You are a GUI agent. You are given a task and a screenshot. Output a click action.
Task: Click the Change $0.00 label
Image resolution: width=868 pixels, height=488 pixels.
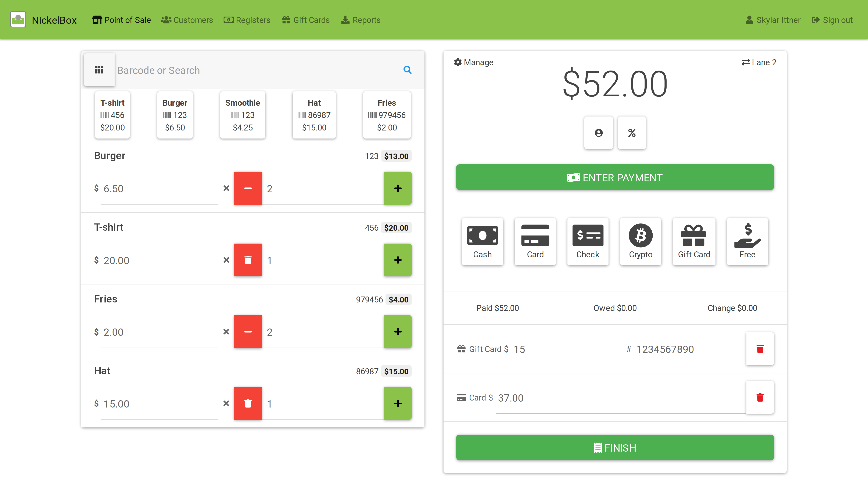tap(732, 308)
